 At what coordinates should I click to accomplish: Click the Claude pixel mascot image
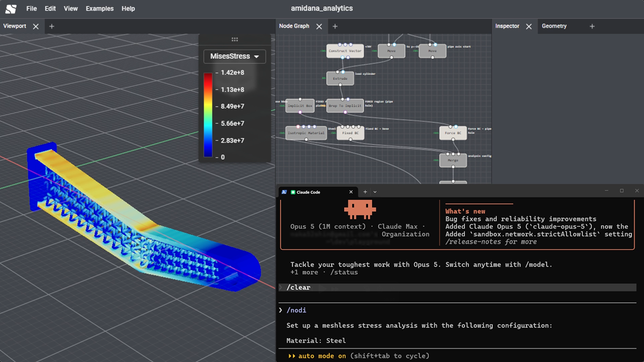tap(360, 210)
